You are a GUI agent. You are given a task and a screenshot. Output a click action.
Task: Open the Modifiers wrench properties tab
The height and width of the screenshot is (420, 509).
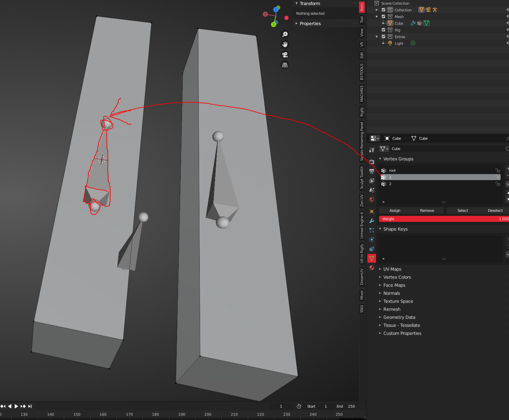click(x=372, y=221)
